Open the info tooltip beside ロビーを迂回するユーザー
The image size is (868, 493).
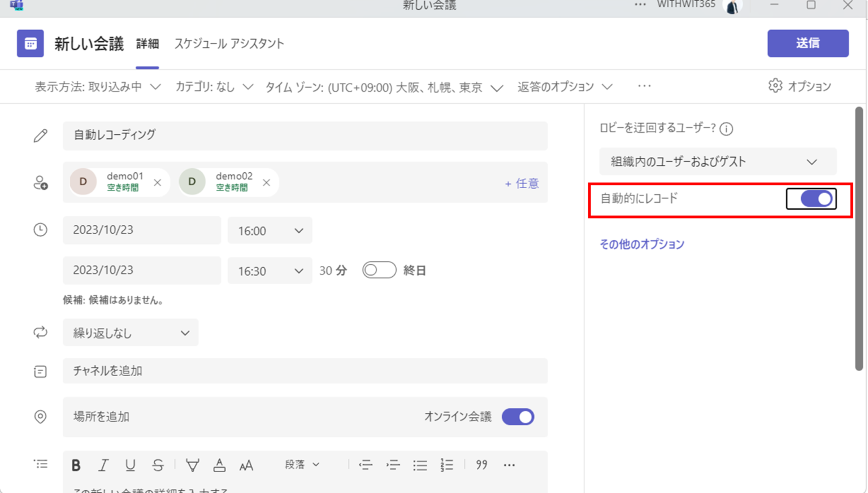pyautogui.click(x=726, y=129)
